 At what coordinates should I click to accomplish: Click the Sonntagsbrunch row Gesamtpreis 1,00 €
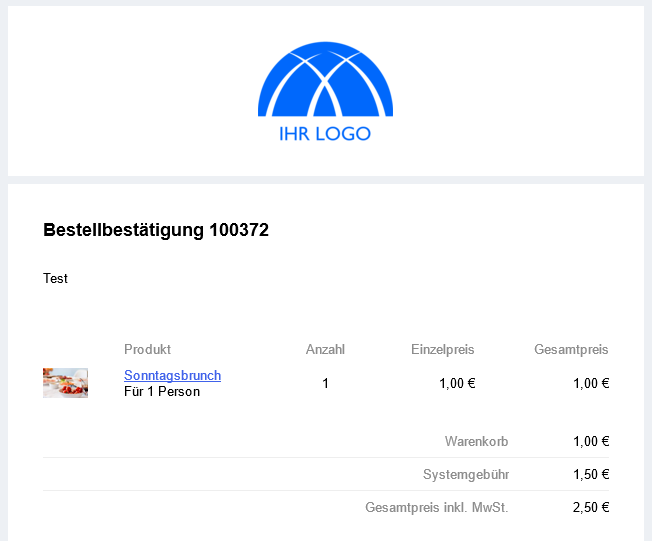click(591, 383)
